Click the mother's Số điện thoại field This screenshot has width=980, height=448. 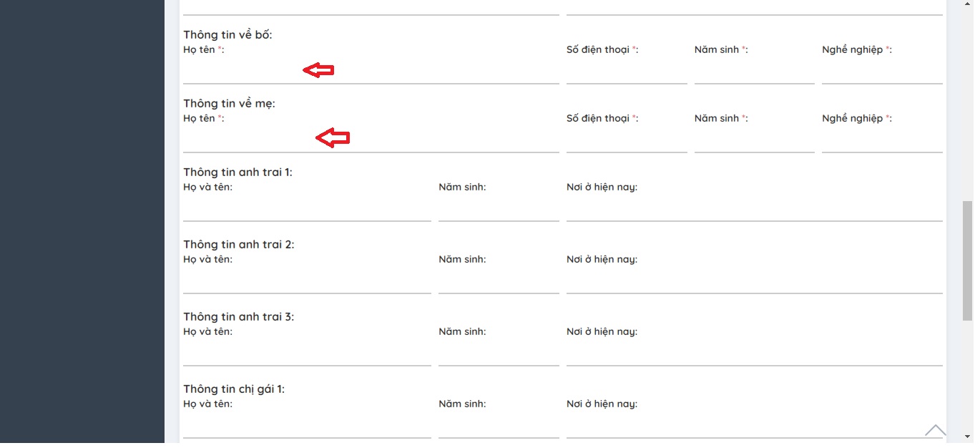(x=626, y=140)
